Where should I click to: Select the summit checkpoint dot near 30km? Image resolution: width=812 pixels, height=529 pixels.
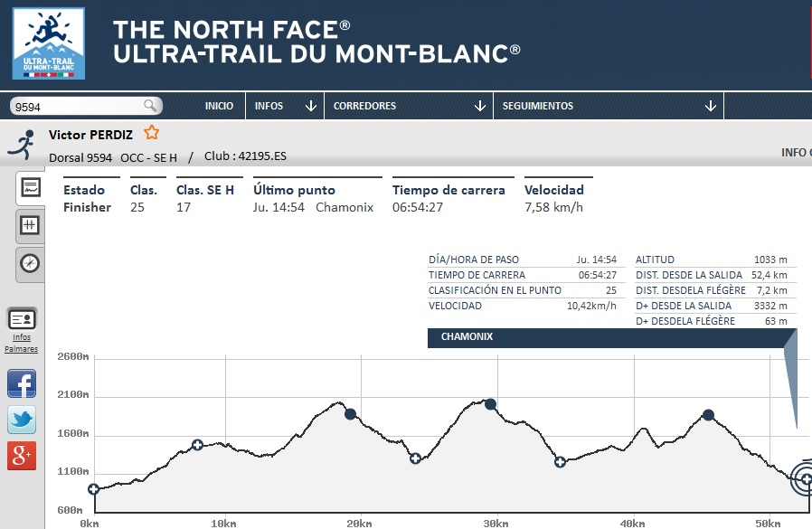click(x=490, y=404)
